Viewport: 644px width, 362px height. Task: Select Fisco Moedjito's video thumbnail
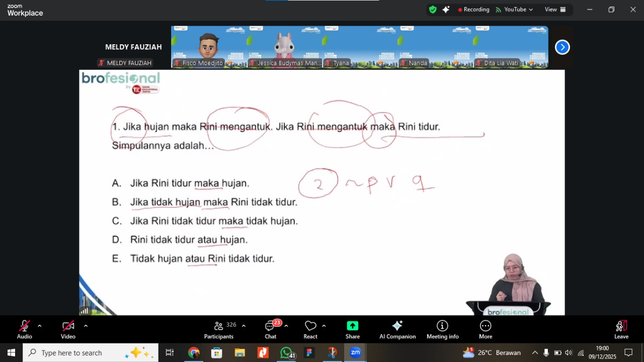coord(209,47)
